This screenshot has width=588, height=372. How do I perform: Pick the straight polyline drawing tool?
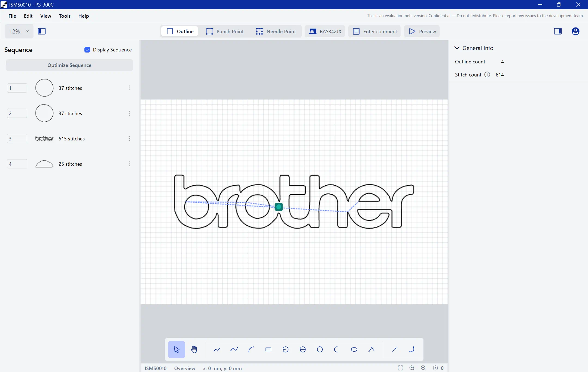[x=217, y=349]
